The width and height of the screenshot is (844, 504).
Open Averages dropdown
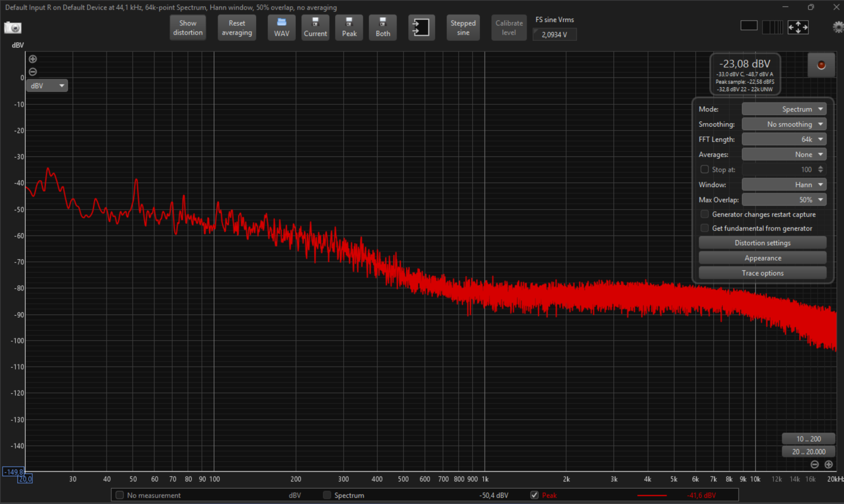[x=784, y=155]
